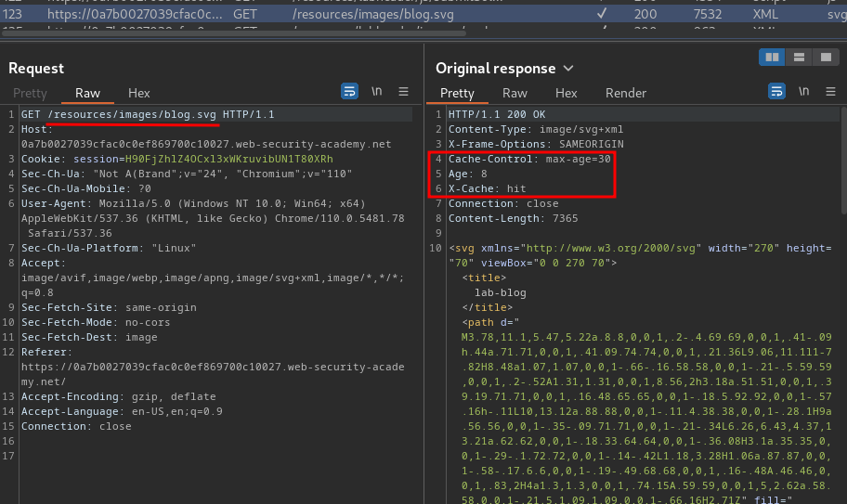The image size is (847, 504).
Task: Toggle non-printable characters \n in Response panel
Action: [803, 91]
